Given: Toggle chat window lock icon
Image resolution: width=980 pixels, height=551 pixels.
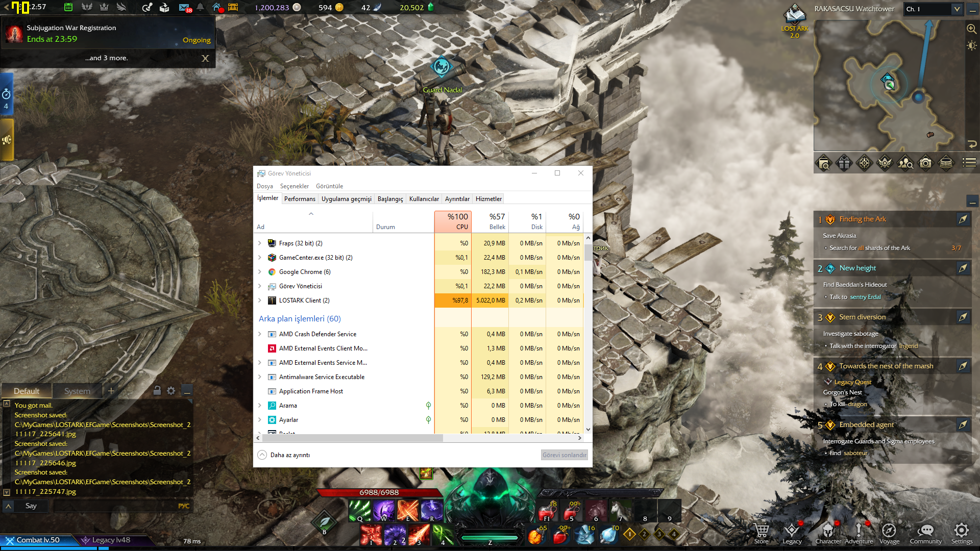Looking at the screenshot, I should (157, 391).
